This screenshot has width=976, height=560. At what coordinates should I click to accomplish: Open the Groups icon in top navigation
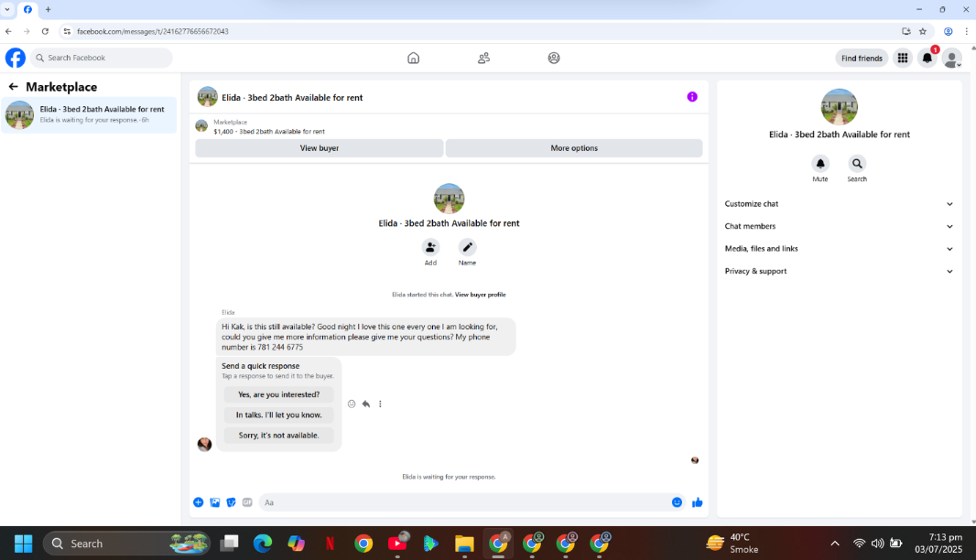(x=554, y=58)
